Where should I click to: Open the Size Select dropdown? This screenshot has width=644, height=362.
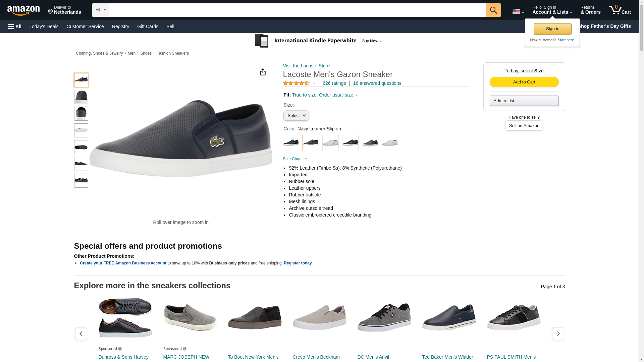click(296, 116)
